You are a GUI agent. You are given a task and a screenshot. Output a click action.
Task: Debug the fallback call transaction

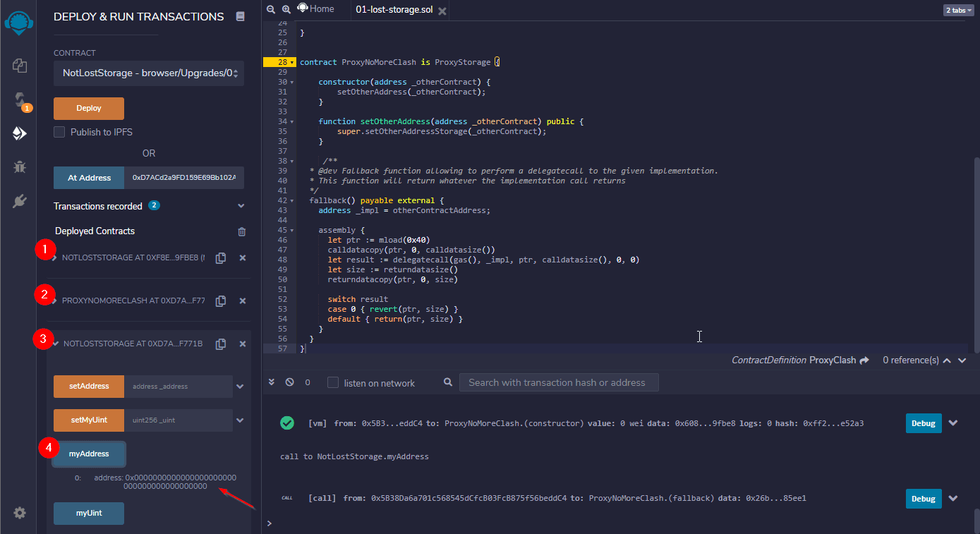coord(924,499)
